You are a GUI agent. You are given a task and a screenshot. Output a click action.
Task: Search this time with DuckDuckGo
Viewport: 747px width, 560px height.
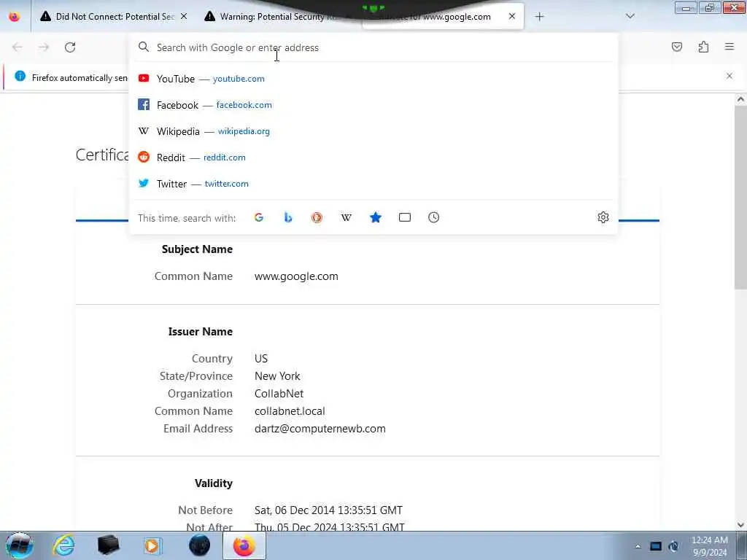point(317,217)
